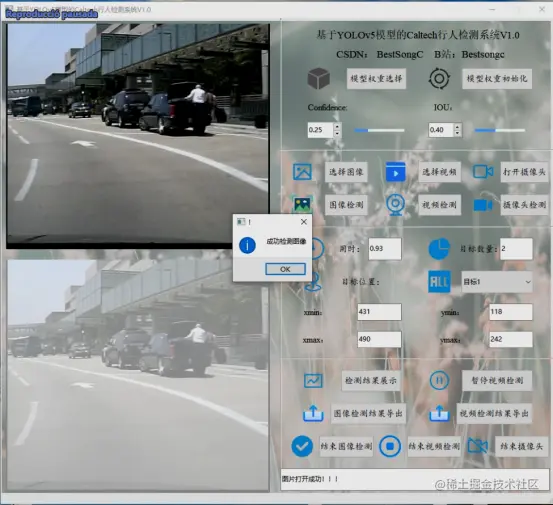
Task: Click the select image picture icon
Action: click(302, 172)
